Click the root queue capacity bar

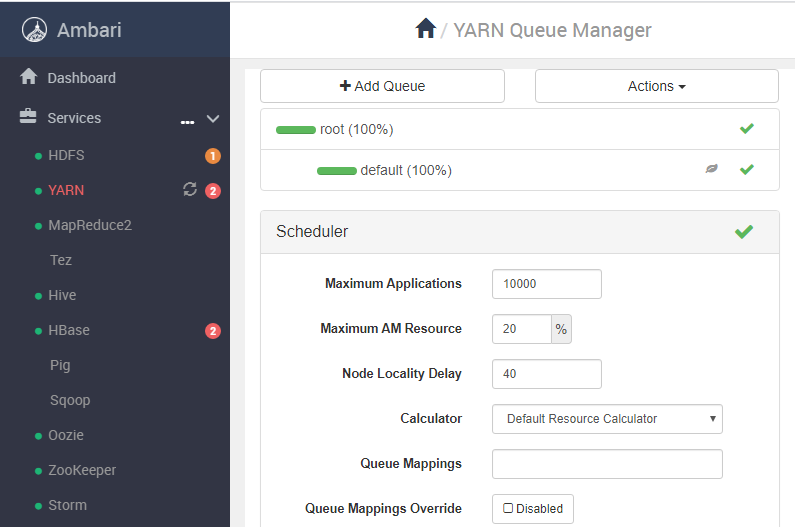pyautogui.click(x=296, y=130)
